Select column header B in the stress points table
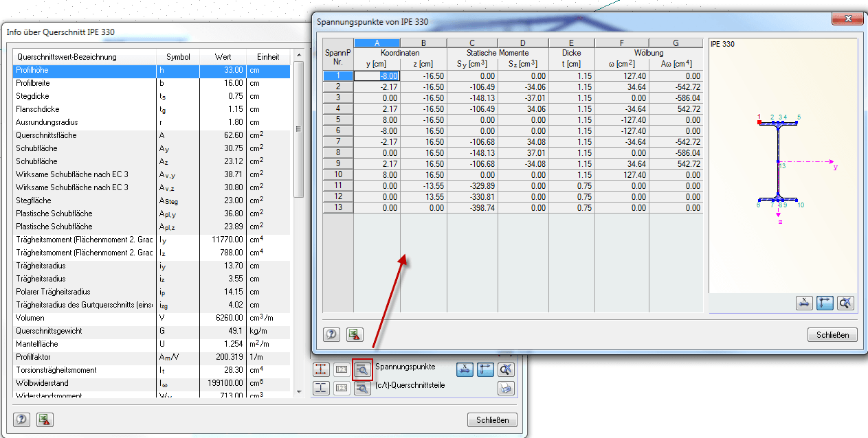The width and height of the screenshot is (868, 438). [x=423, y=43]
